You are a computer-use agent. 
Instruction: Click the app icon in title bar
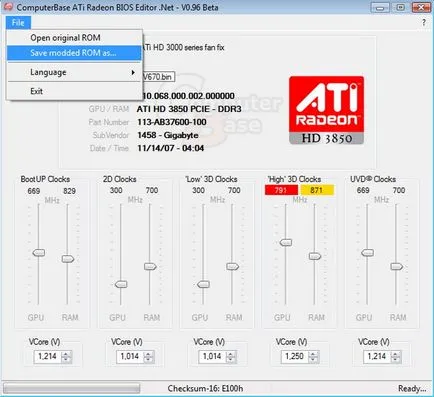(8, 7)
